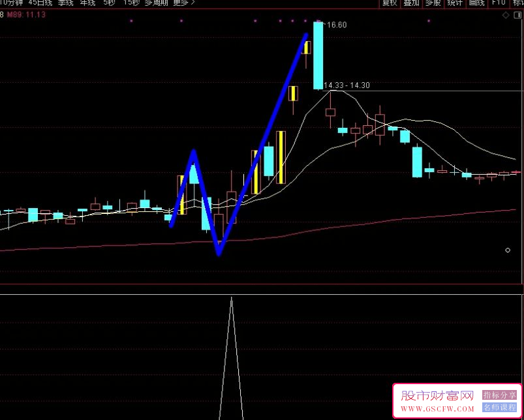Switch to the 10分钟 period tab
524x420 pixels.
click(11, 3)
